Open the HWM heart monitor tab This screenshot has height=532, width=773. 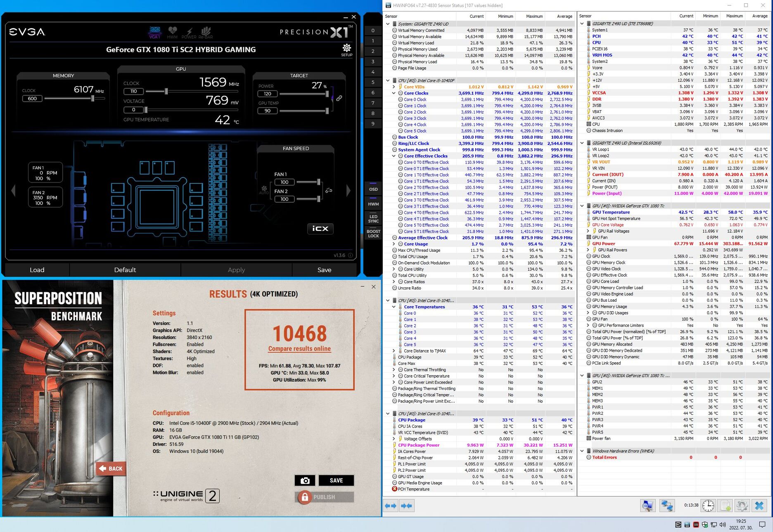click(172, 32)
